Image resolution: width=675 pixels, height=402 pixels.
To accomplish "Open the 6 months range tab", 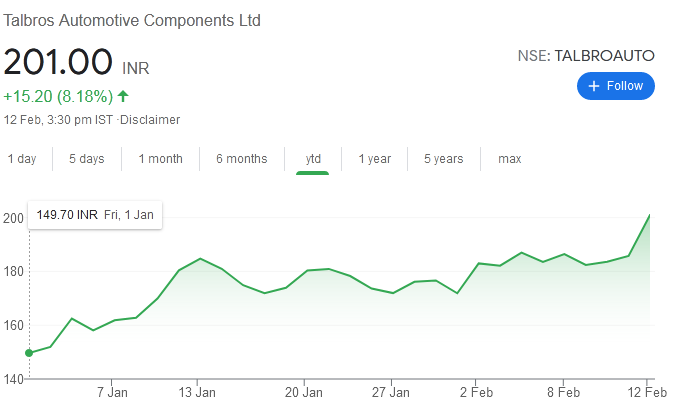I will pyautogui.click(x=241, y=159).
